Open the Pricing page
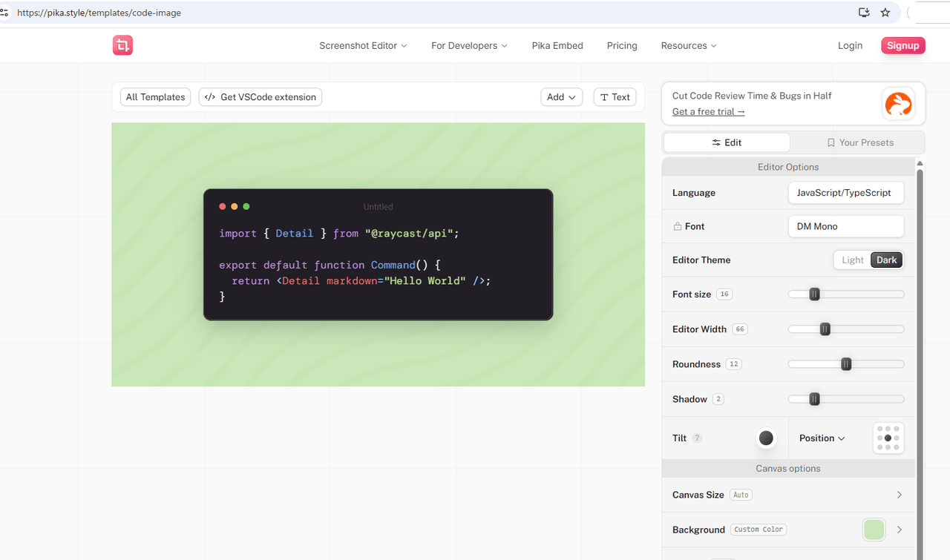The width and height of the screenshot is (950, 560). coord(622,45)
